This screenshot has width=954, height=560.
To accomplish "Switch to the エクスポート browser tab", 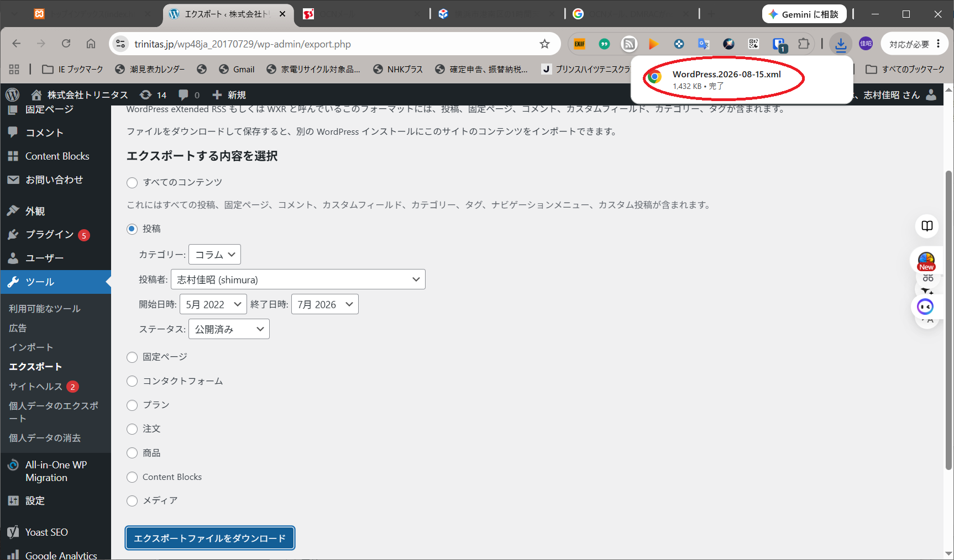I will tap(227, 14).
